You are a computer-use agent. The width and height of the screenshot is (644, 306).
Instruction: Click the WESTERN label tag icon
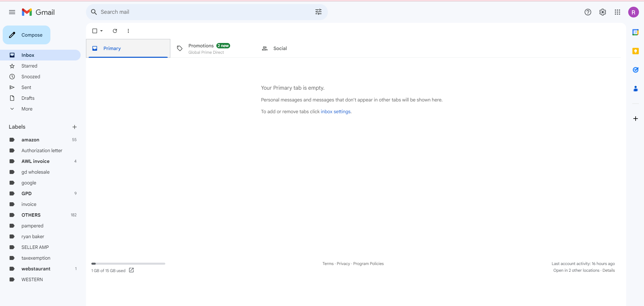(x=12, y=279)
